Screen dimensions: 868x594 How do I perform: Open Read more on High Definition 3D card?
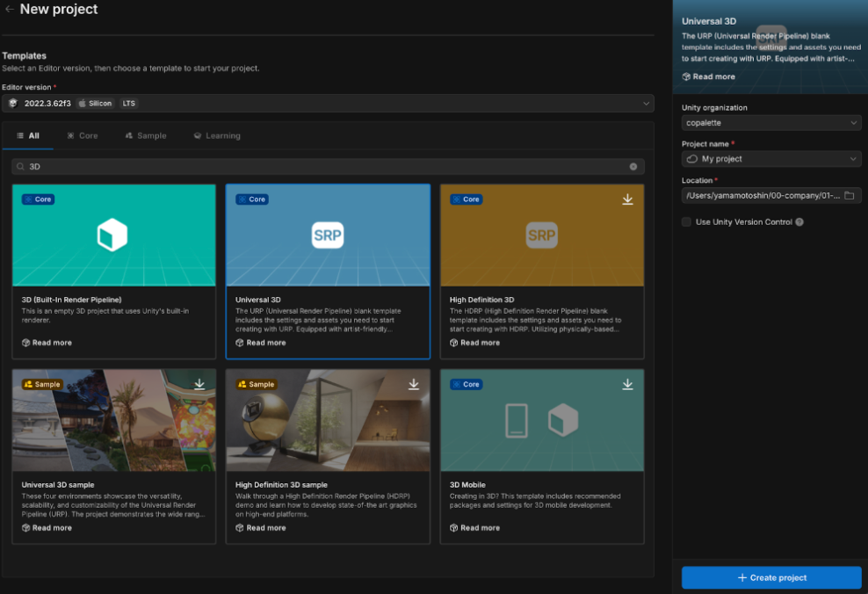point(475,343)
